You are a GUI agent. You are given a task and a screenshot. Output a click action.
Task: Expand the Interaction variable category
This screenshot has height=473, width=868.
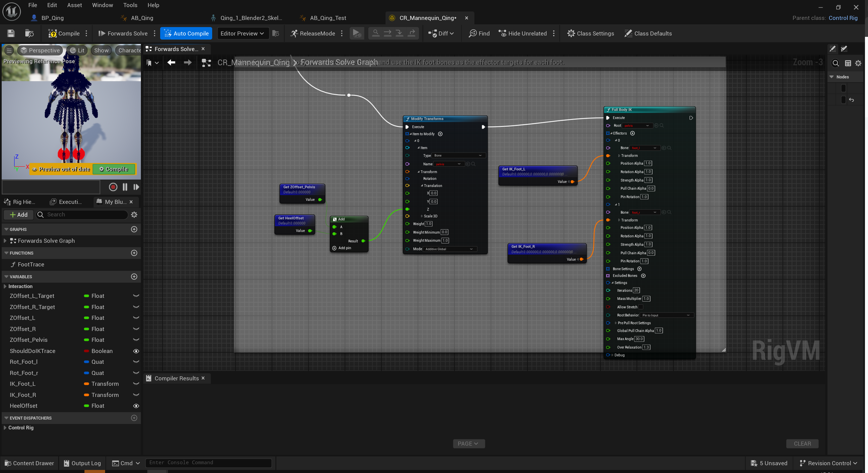(x=5, y=286)
